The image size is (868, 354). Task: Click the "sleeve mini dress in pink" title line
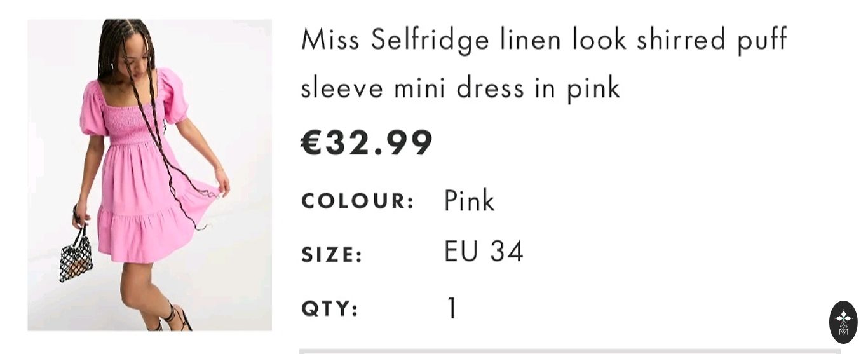tap(460, 88)
